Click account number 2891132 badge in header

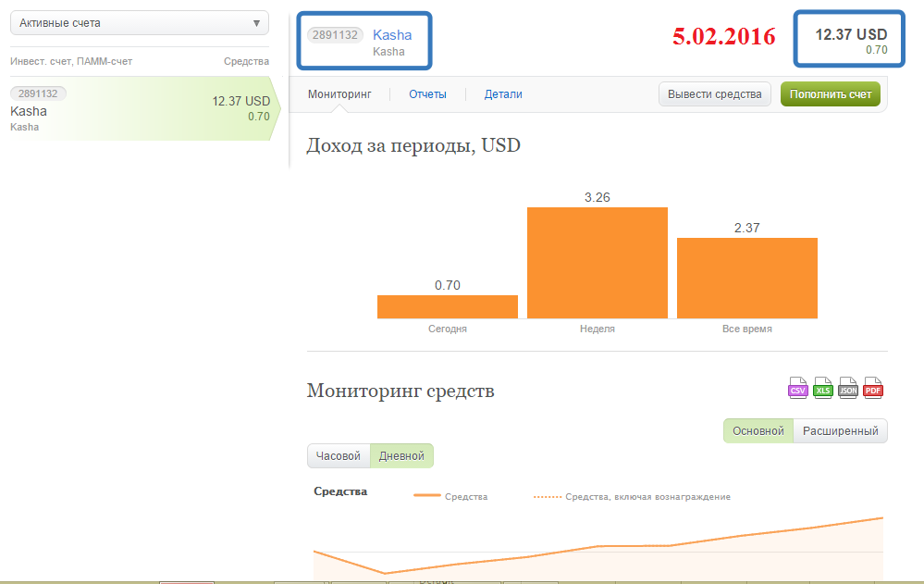coord(335,35)
